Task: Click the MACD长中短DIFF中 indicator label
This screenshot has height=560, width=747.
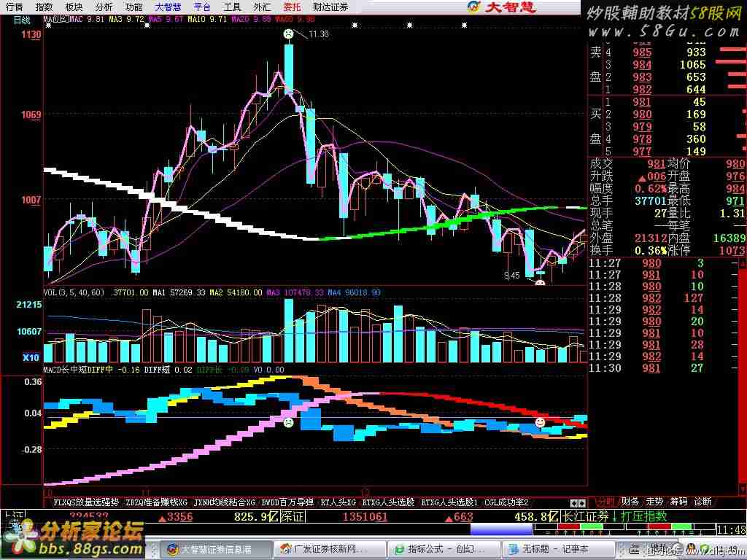Action: [x=78, y=370]
